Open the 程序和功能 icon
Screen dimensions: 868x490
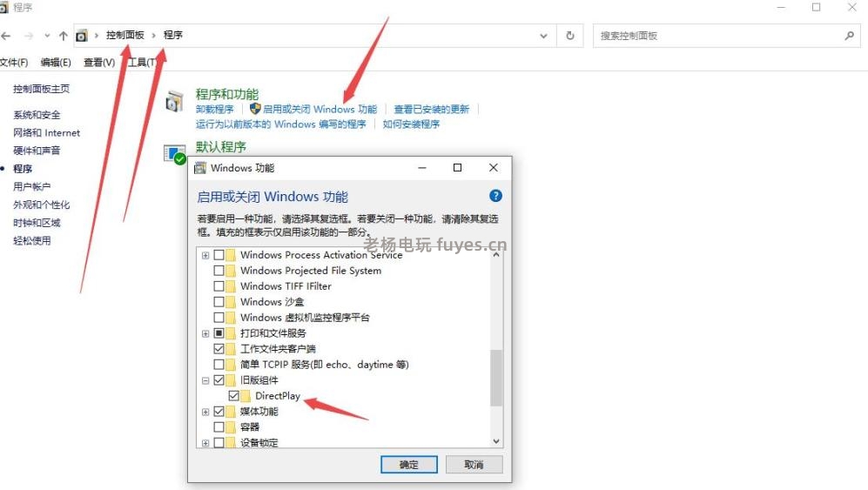(x=175, y=101)
